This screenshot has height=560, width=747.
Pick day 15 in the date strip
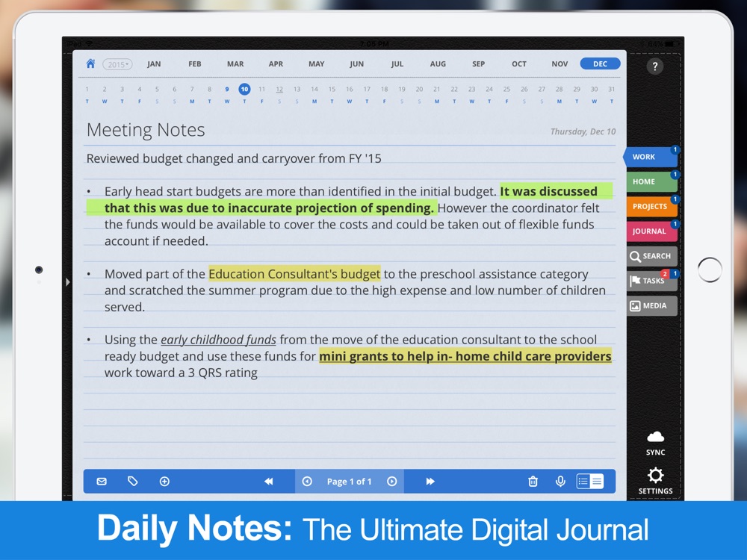pyautogui.click(x=332, y=89)
